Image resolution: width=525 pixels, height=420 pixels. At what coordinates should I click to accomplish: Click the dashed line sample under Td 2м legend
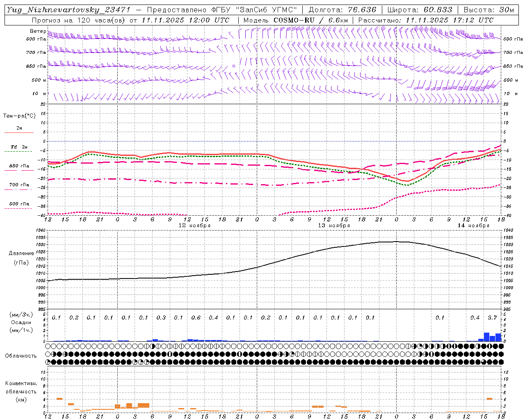pyautogui.click(x=19, y=151)
